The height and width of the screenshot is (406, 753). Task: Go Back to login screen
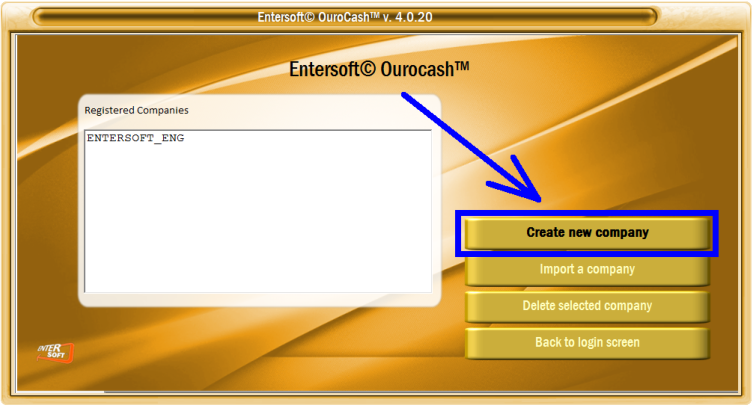[587, 343]
